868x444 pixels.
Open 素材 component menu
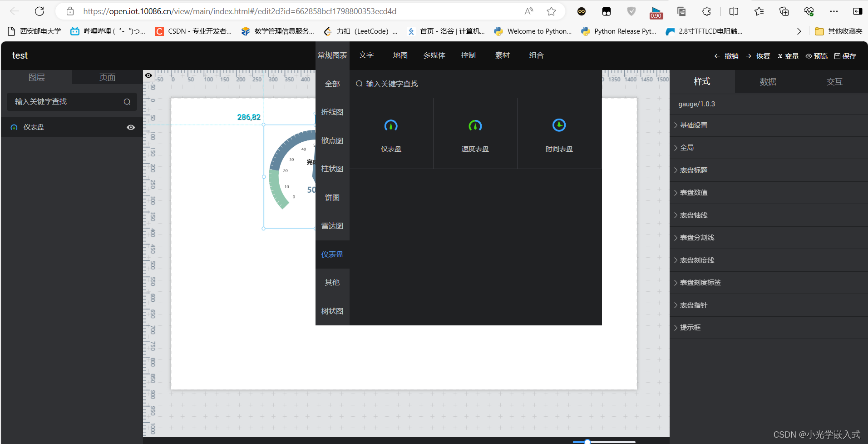pyautogui.click(x=502, y=55)
